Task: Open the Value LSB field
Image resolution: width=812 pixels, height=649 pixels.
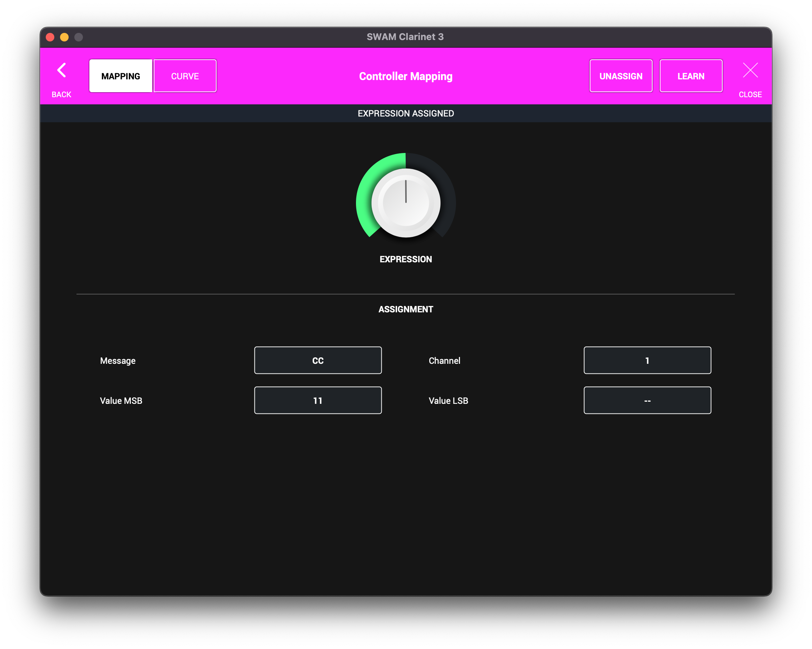Action: point(647,400)
